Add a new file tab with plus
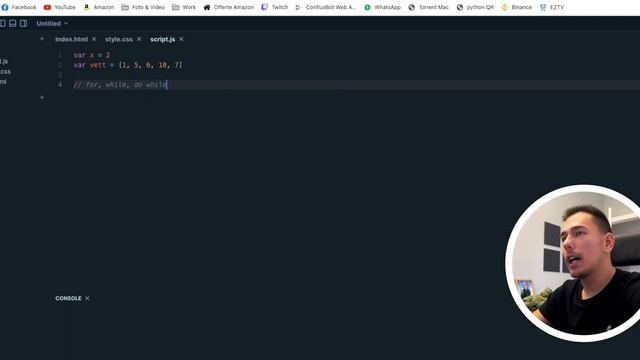The width and height of the screenshot is (640, 360). [42, 39]
